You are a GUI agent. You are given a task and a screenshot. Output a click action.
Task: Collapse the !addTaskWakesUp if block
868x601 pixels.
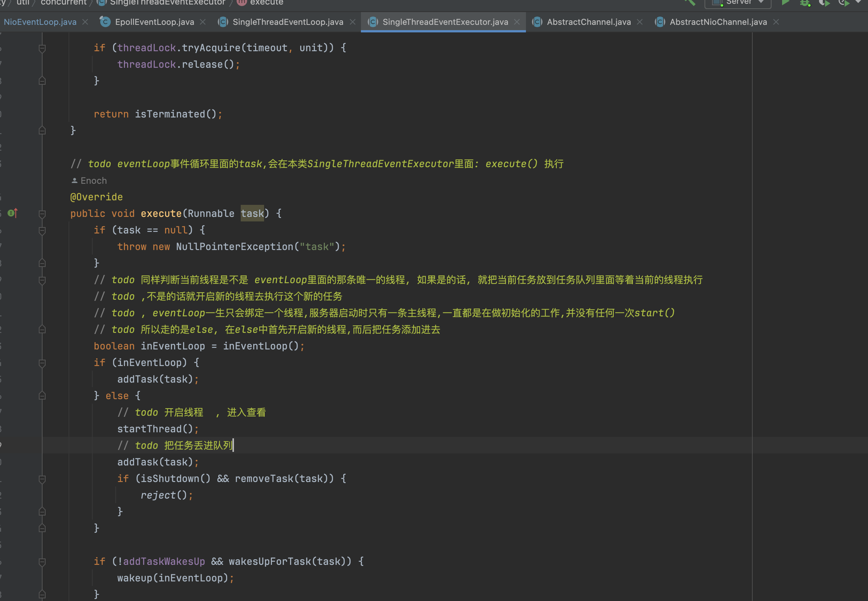click(42, 562)
